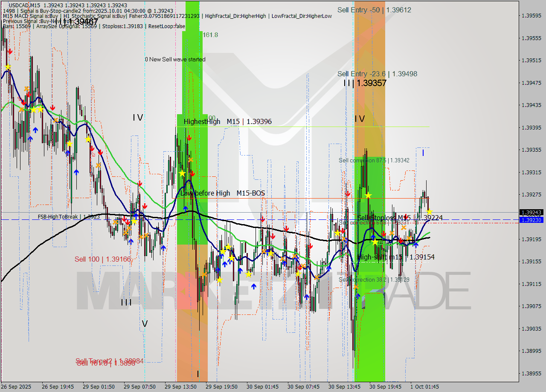
Task: Select the blue 1.39230 price tag
Action: [531, 220]
